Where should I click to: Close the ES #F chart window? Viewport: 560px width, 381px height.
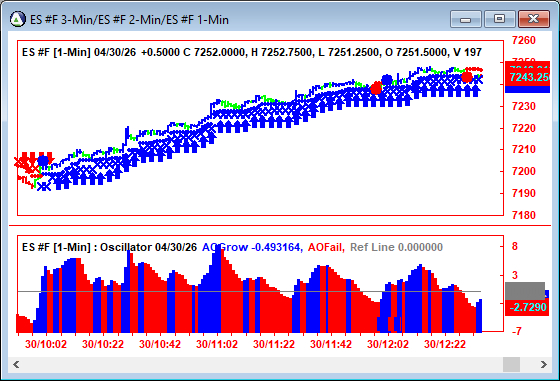533,19
